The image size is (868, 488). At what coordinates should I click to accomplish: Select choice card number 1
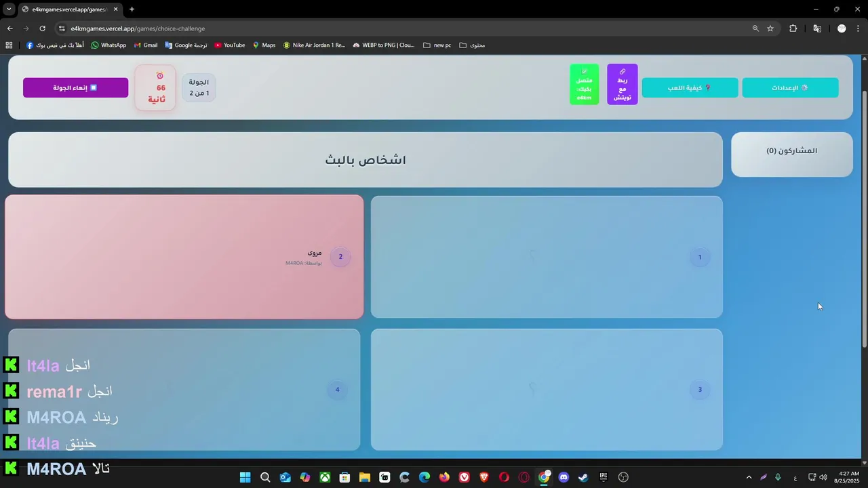[547, 257]
